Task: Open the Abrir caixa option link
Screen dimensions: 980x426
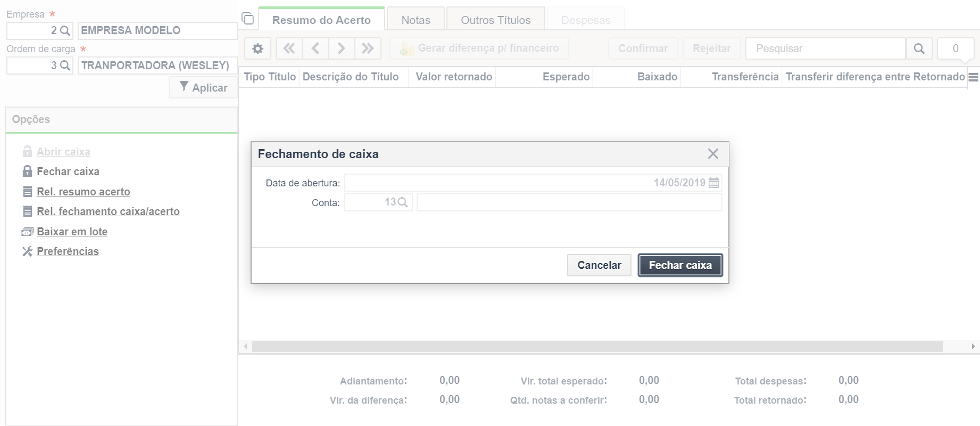Action: click(63, 152)
